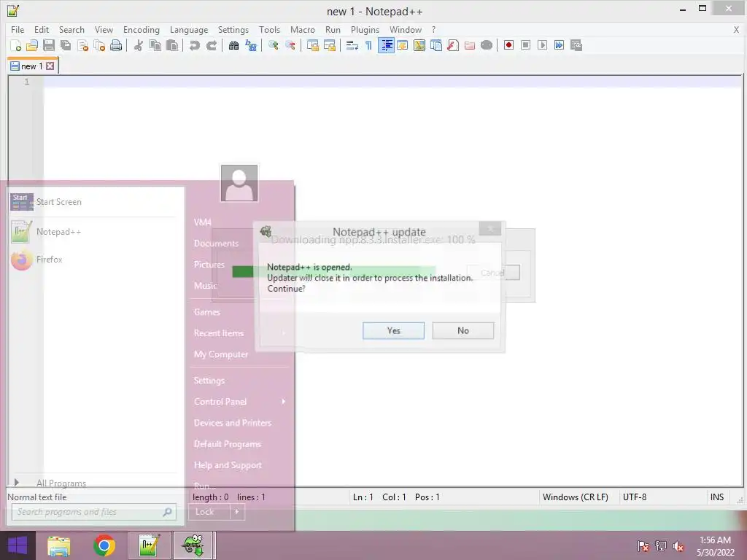747x560 pixels.
Task: Open the User Defined Language icon
Action: click(403, 45)
